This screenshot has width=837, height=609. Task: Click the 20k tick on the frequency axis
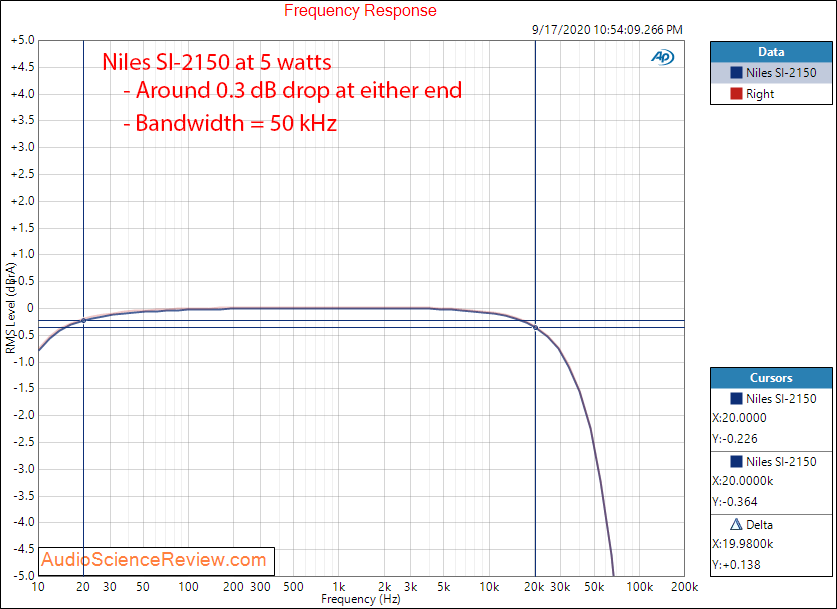tap(534, 587)
